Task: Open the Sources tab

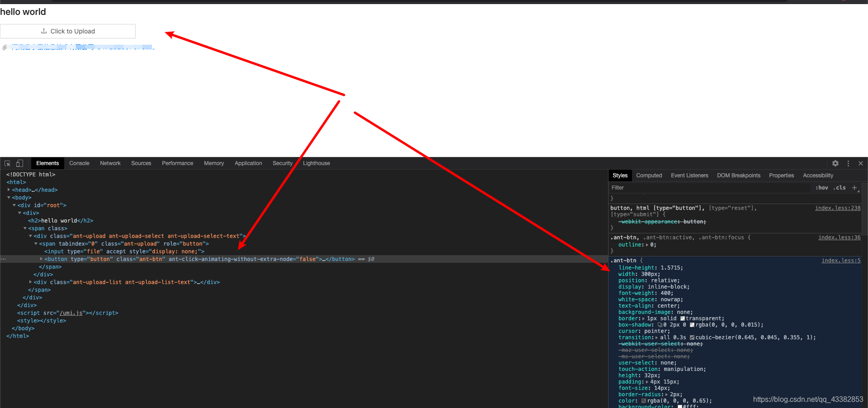Action: pos(141,163)
